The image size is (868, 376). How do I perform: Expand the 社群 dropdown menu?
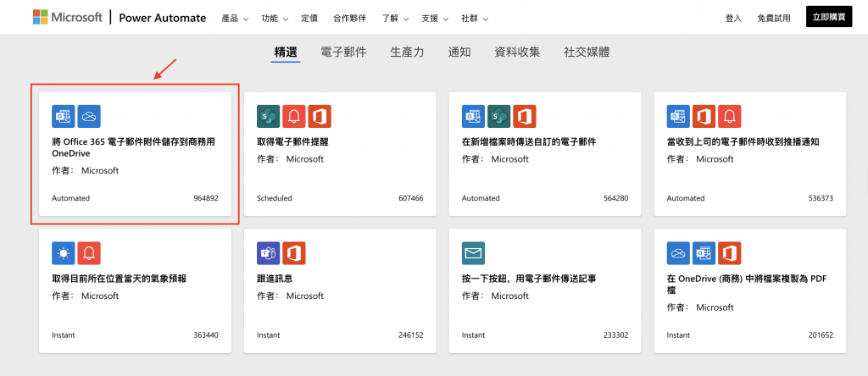475,19
